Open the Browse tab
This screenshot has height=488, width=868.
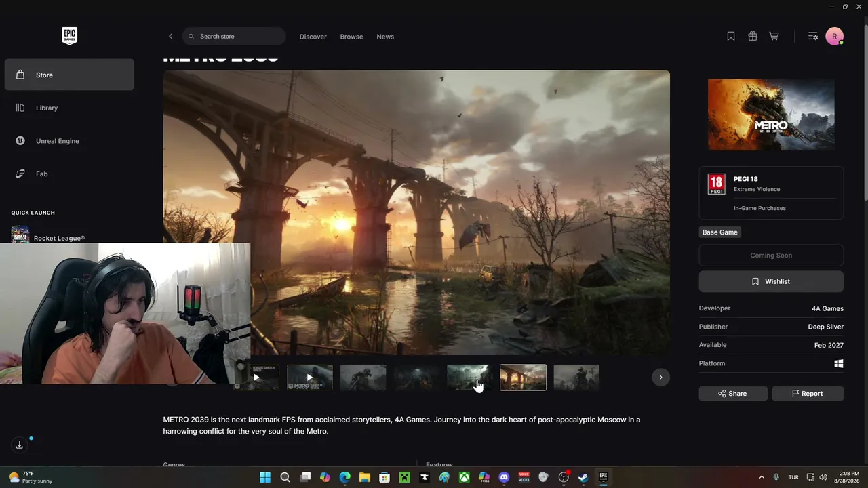(351, 37)
